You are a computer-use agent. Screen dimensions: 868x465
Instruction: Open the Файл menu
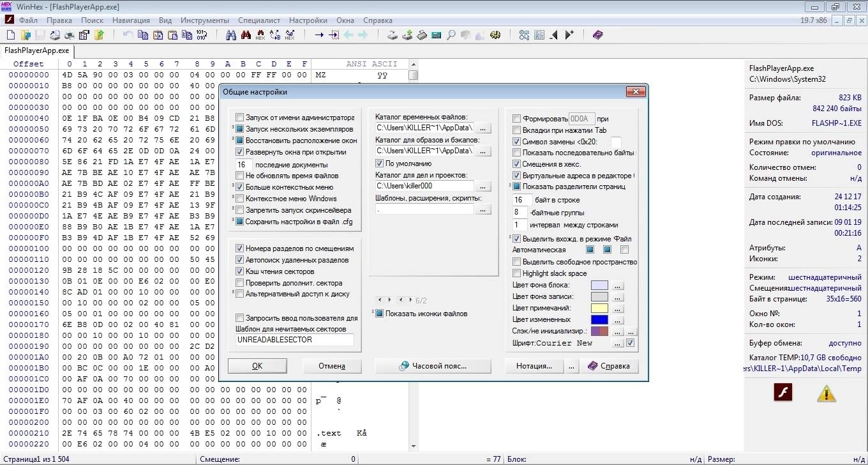(28, 20)
